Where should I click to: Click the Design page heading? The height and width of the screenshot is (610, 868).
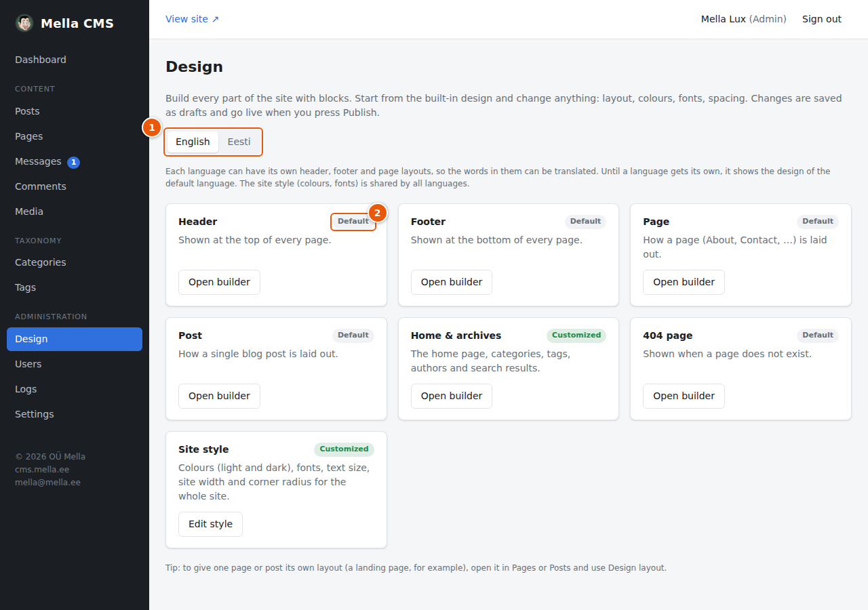point(194,66)
